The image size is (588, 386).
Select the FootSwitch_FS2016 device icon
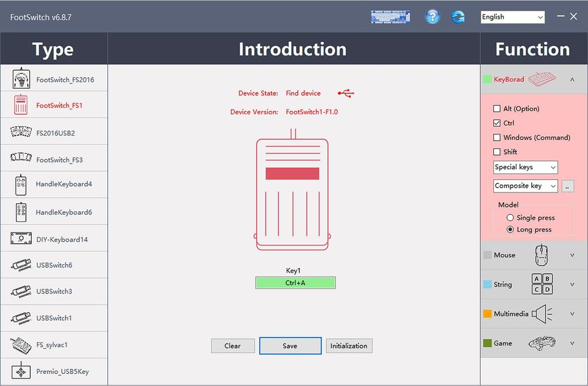pos(21,79)
